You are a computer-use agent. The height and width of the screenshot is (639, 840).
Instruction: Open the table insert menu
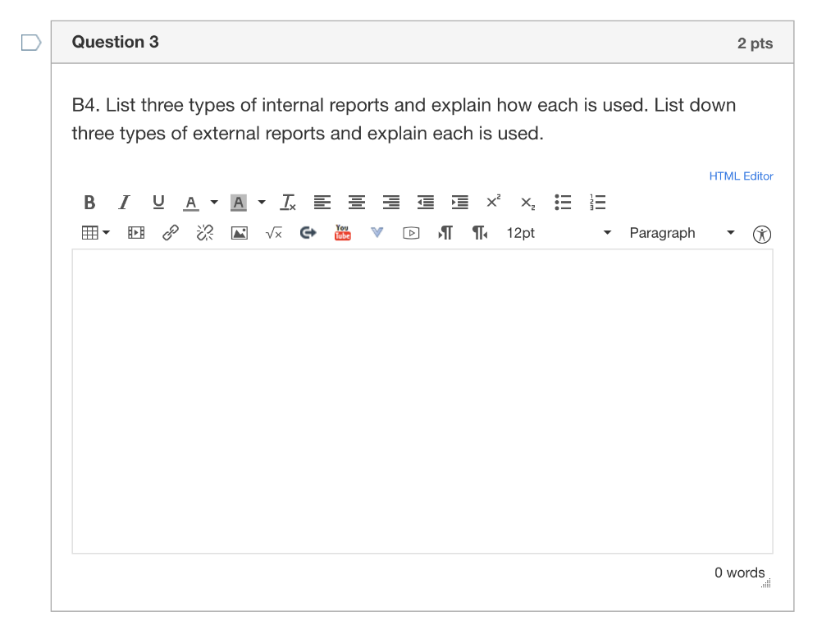[95, 232]
